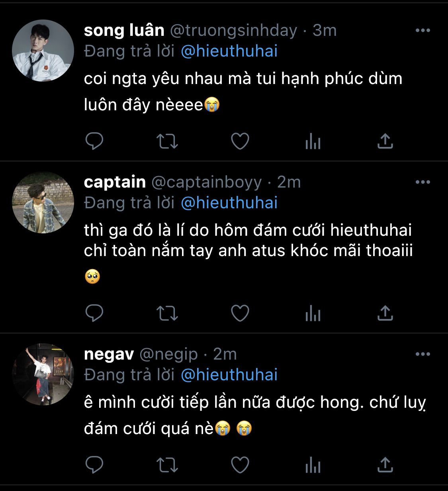Image resolution: width=448 pixels, height=491 pixels.
Task: Open @hieuthuhai mention in negav's reply
Action: tap(229, 375)
